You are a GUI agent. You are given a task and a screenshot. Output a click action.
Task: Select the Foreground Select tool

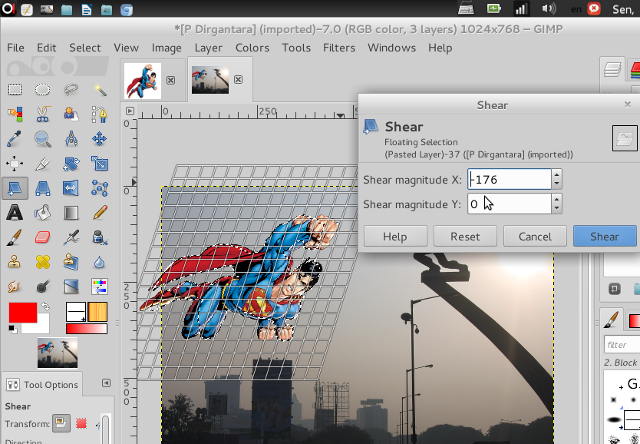click(71, 114)
